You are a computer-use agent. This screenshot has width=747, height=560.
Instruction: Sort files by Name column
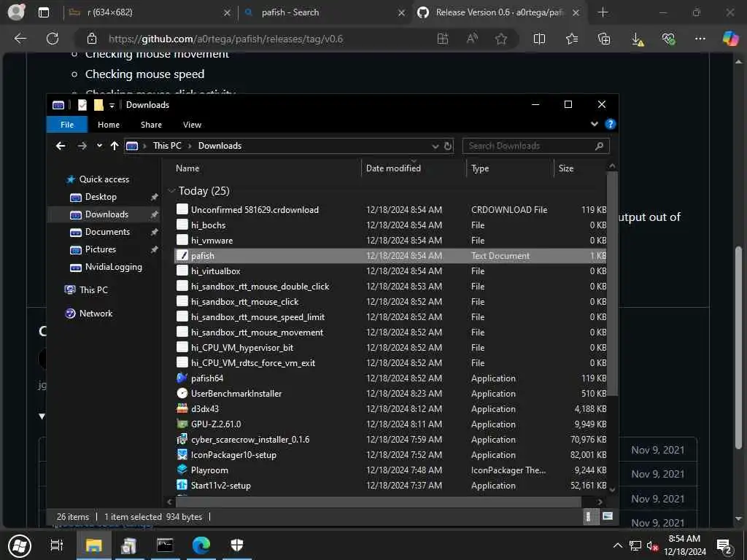187,168
